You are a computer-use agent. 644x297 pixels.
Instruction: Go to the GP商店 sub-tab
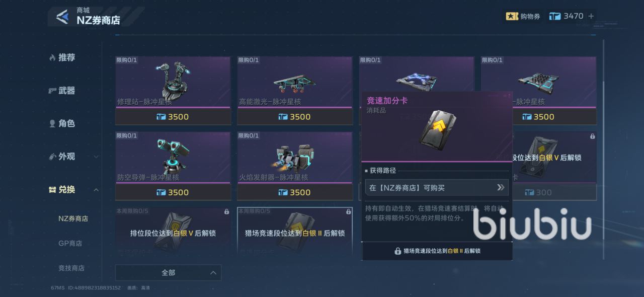(70, 243)
